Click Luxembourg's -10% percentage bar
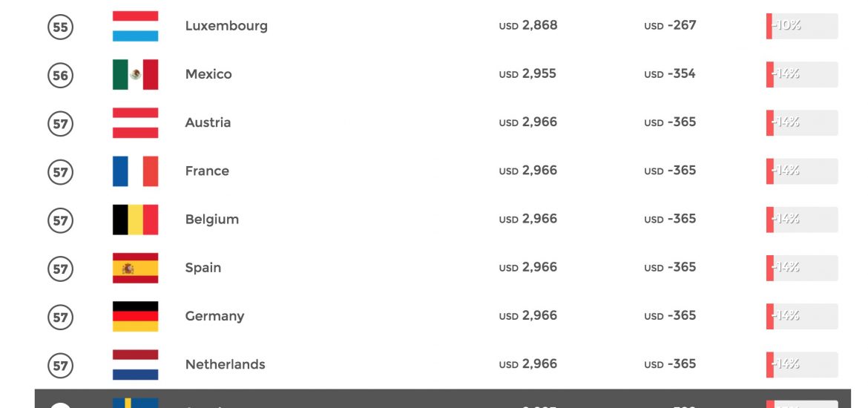Image resolution: width=868 pixels, height=408 pixels. tap(801, 26)
